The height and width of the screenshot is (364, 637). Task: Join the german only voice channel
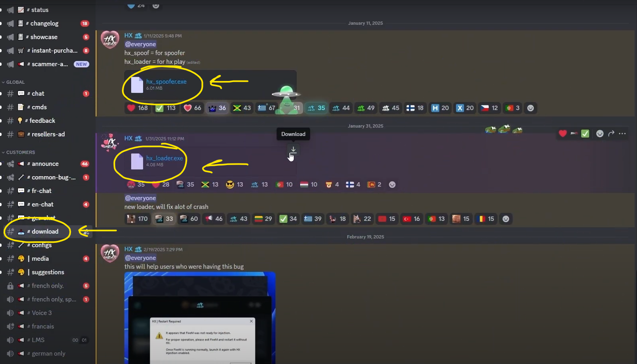tap(47, 354)
